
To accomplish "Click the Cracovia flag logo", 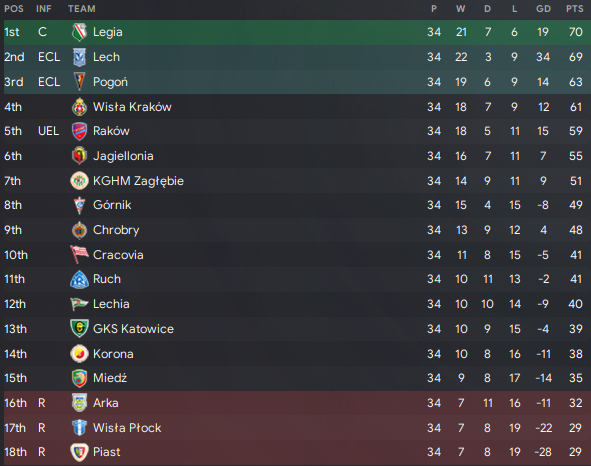I will [79, 255].
